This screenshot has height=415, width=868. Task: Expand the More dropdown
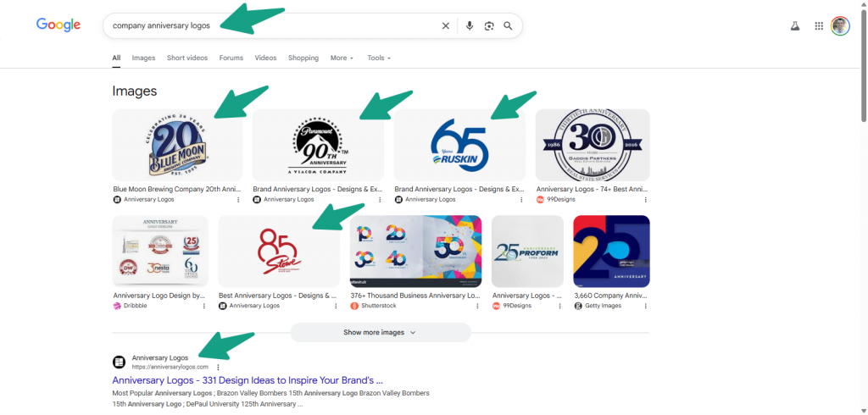pos(342,58)
